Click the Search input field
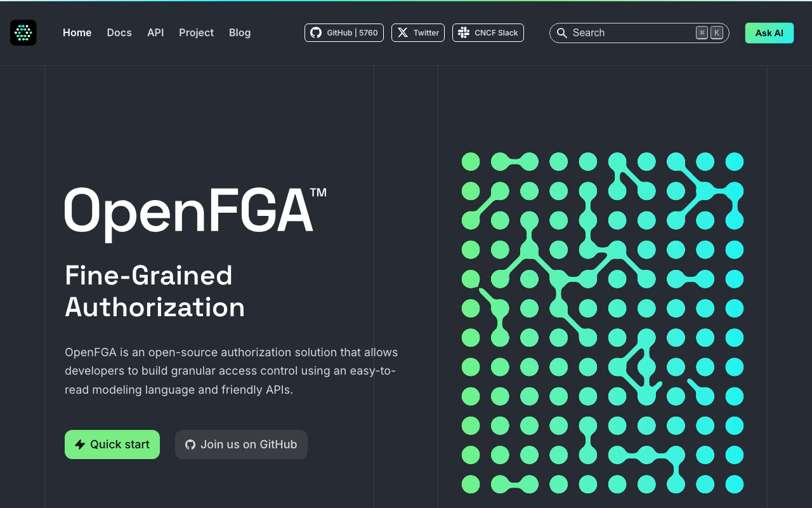The height and width of the screenshot is (508, 812). [x=639, y=33]
